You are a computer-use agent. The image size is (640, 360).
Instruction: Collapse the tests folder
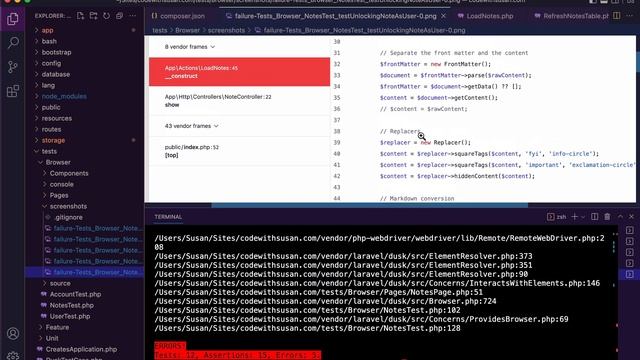coord(49,151)
